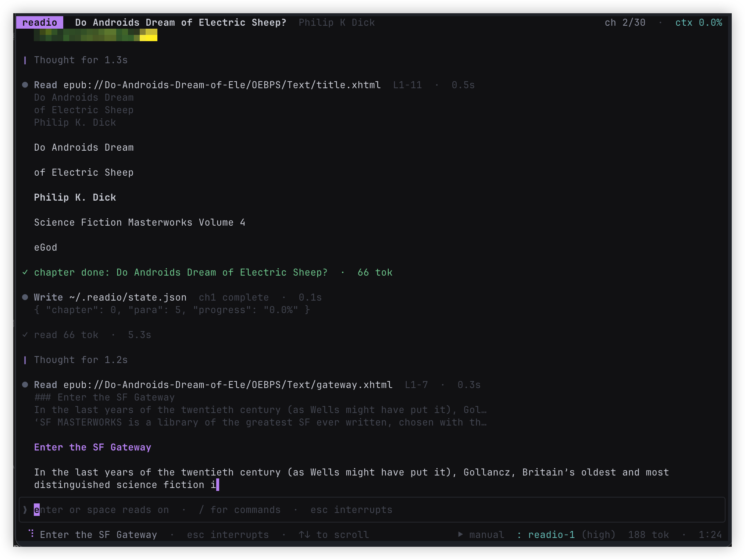Click the 5.3s duration

click(x=139, y=335)
